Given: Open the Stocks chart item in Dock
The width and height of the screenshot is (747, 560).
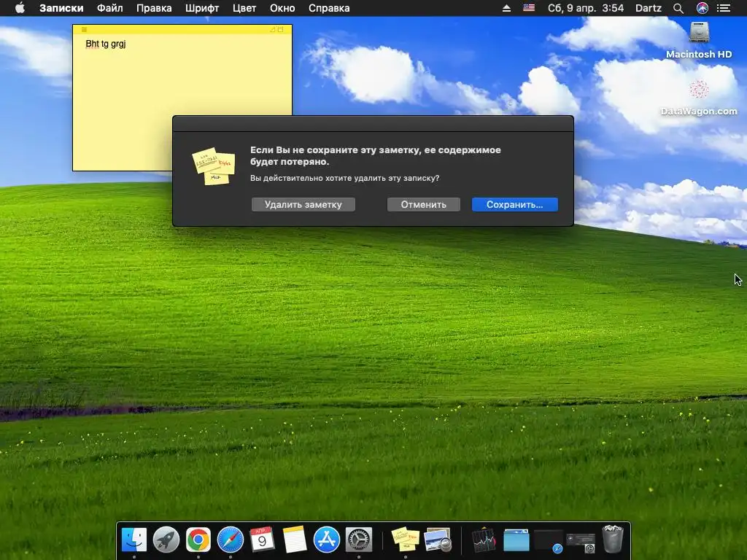Looking at the screenshot, I should [x=484, y=540].
